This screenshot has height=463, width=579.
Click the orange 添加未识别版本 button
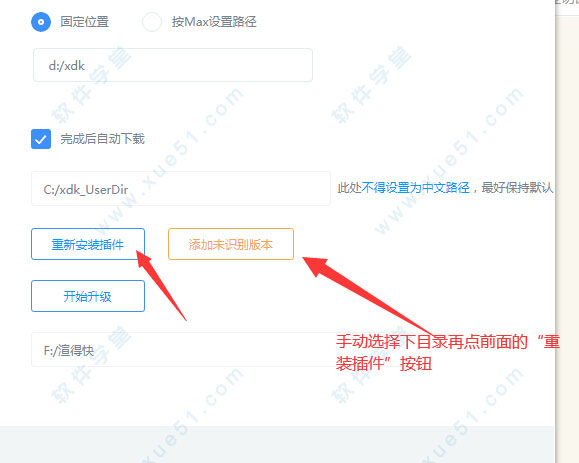(x=231, y=244)
